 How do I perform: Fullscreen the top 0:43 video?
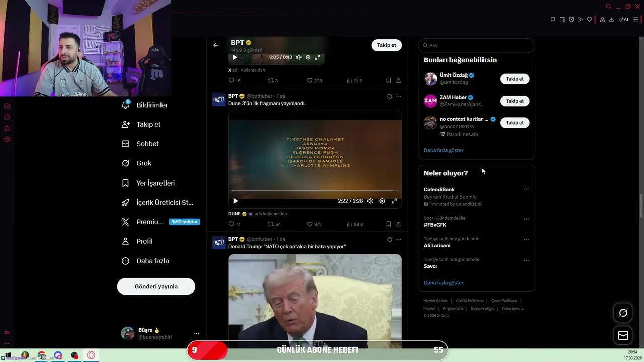[x=317, y=57]
